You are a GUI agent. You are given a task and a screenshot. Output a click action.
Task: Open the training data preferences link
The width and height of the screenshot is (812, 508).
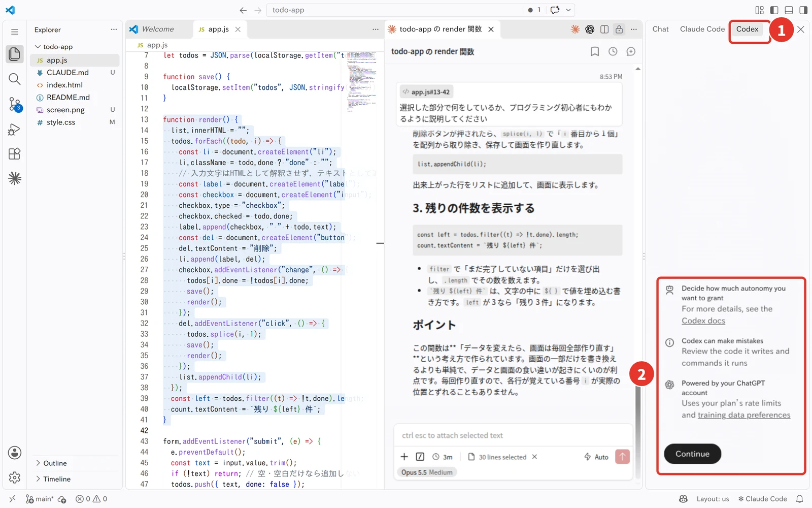(744, 415)
